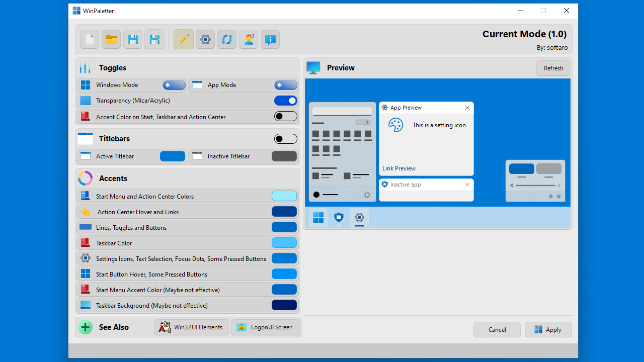Click the power icon in preview Start menu
This screenshot has height=362, width=644.
[x=367, y=195]
